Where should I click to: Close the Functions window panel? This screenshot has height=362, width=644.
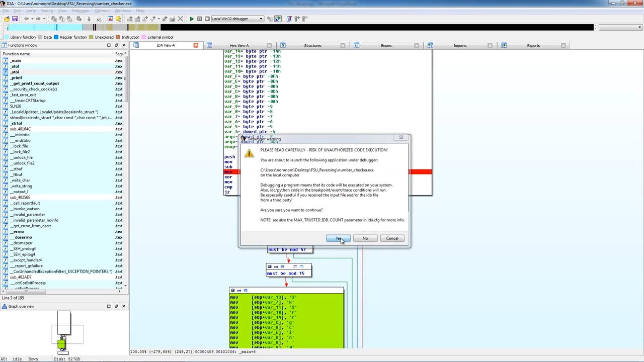coord(123,45)
